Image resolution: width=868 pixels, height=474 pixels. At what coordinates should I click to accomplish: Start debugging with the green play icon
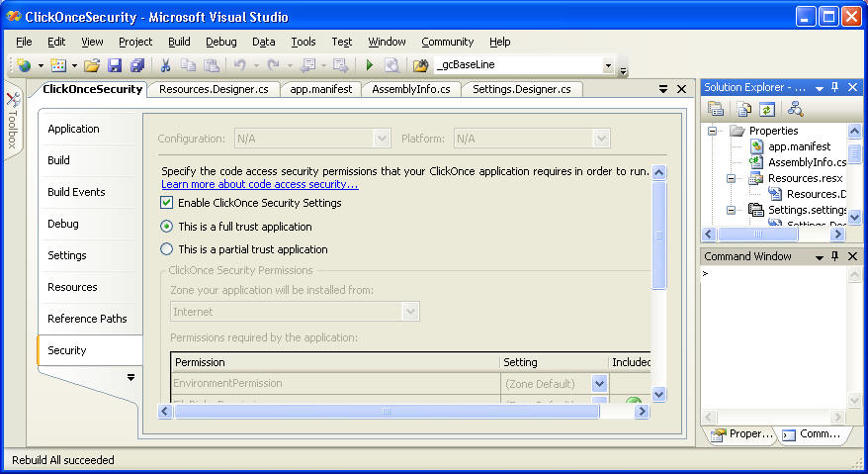369,65
